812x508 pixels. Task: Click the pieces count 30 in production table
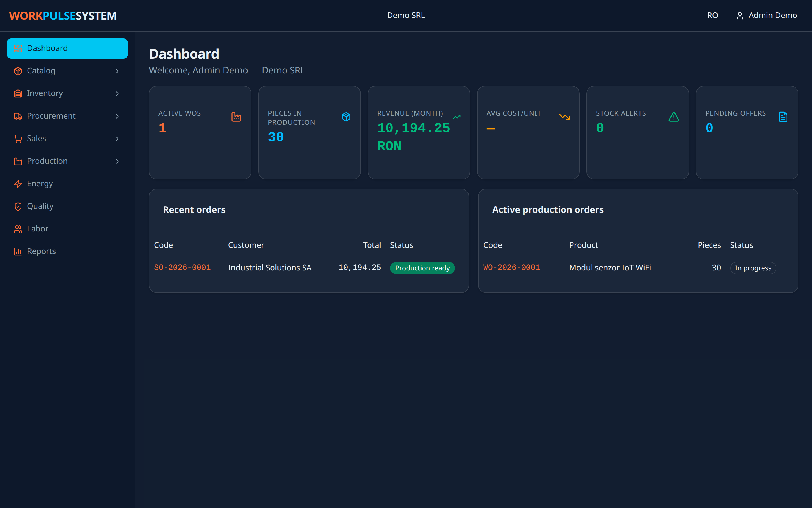pos(716,268)
